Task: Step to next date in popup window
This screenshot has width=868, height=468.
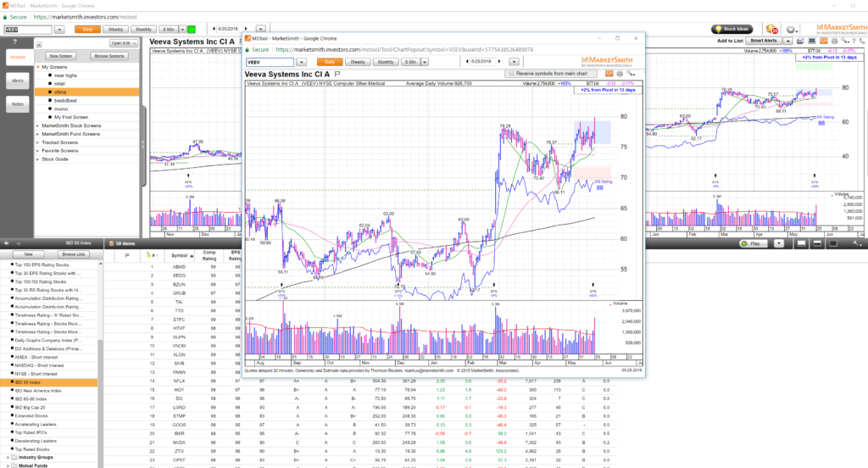Action: (499, 62)
